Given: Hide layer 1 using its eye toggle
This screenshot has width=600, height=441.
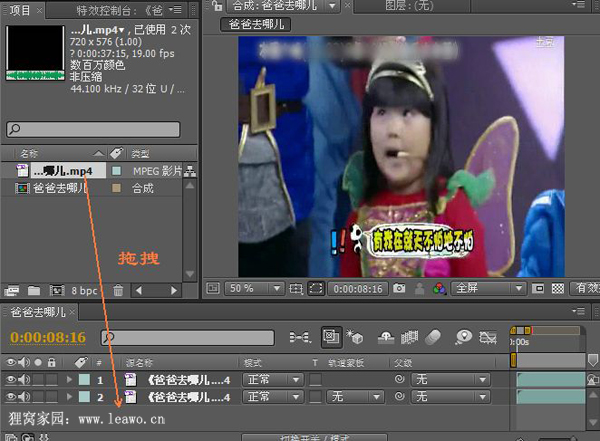Looking at the screenshot, I should [11, 380].
